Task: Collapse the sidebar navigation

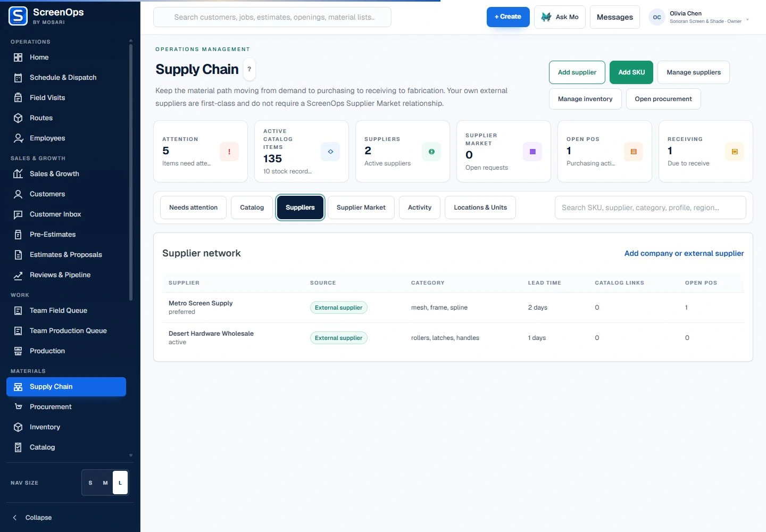Action: [33, 518]
